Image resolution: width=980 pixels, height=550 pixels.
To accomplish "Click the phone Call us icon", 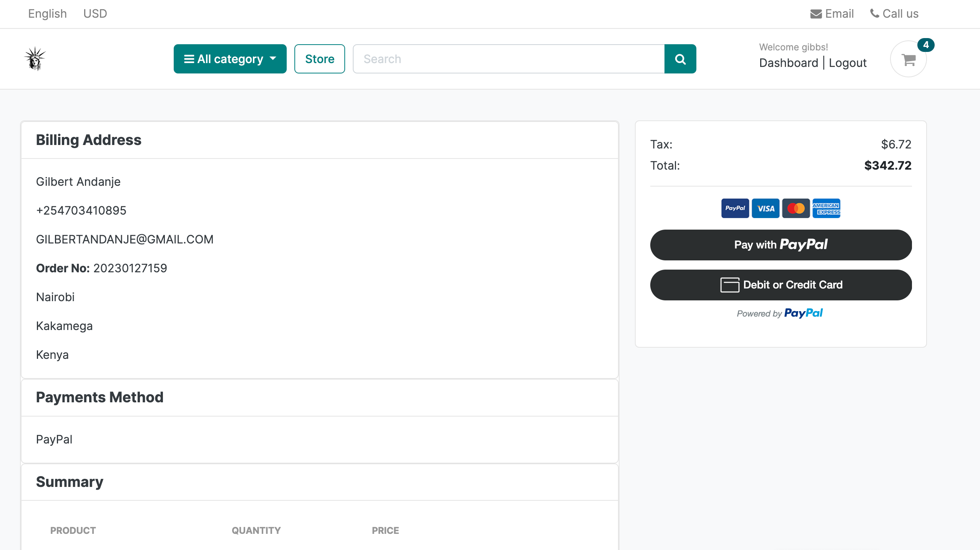I will [875, 13].
